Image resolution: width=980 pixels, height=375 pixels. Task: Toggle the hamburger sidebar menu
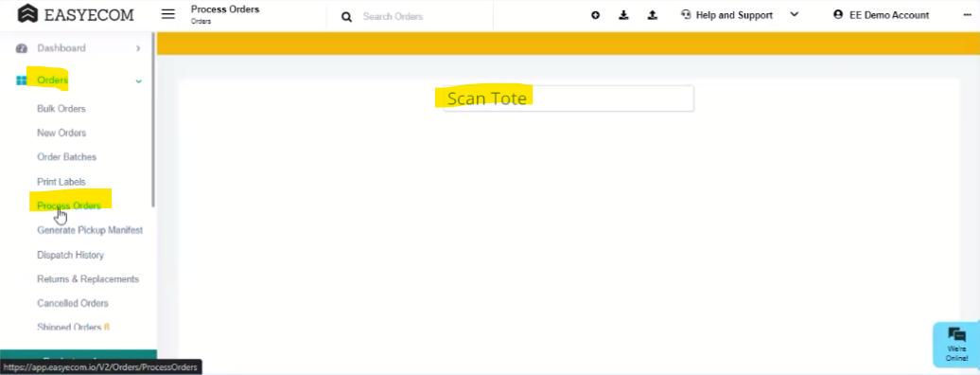point(168,14)
